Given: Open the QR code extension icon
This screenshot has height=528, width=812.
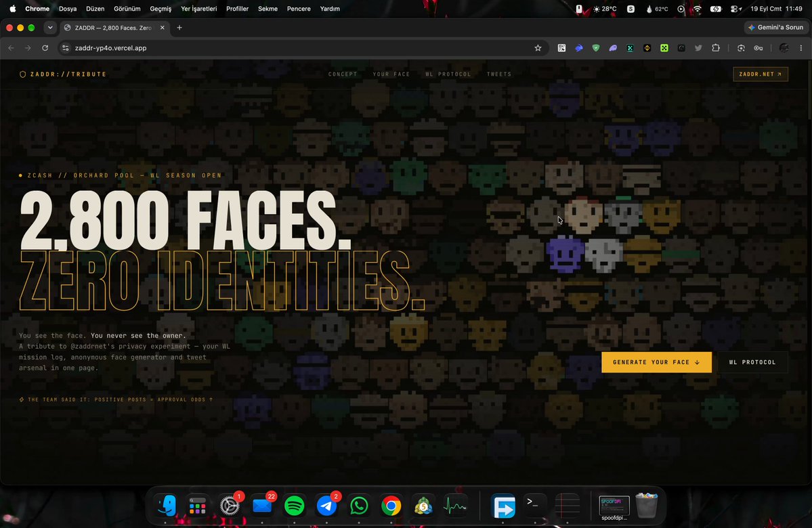Looking at the screenshot, I should [562, 48].
